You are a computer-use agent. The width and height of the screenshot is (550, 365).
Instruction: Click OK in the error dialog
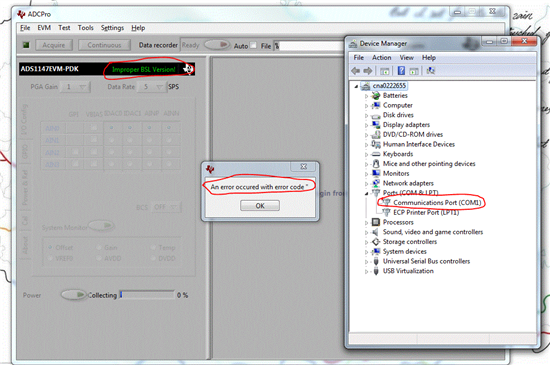point(260,206)
